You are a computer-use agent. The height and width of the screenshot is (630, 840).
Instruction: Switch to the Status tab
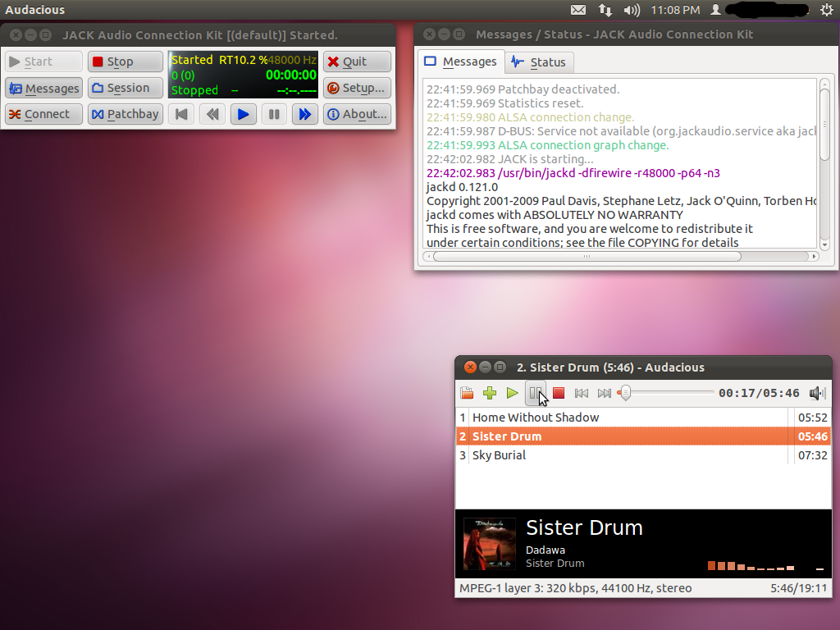[539, 62]
